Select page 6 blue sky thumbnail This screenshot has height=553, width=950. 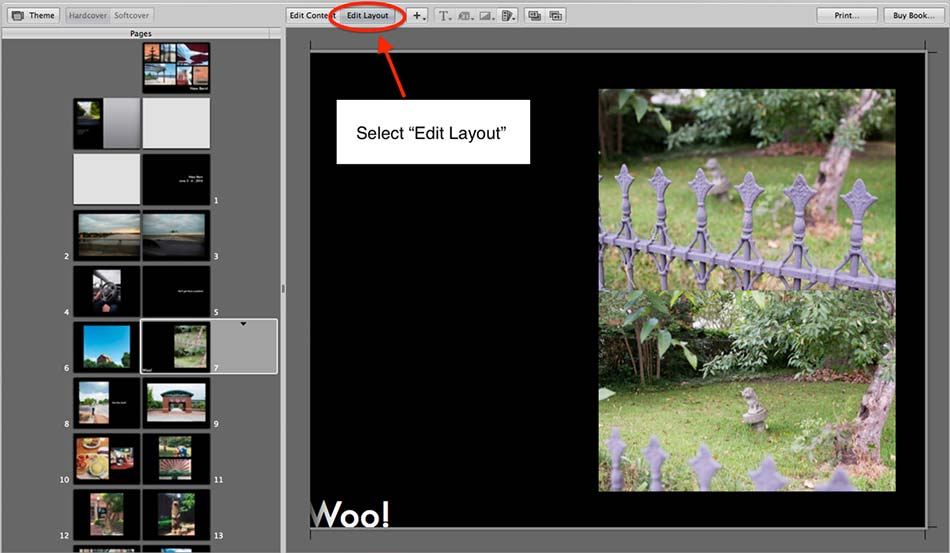[x=107, y=346]
